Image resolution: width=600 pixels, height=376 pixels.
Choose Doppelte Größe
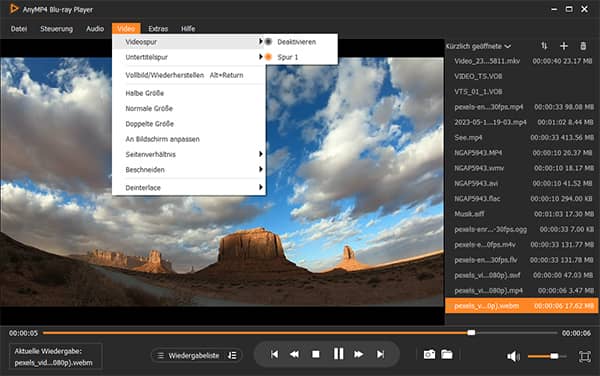188,124
